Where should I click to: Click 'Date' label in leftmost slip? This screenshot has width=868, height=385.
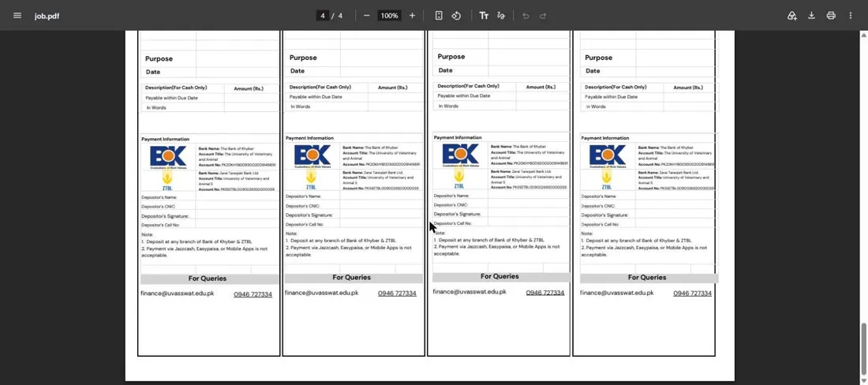153,72
